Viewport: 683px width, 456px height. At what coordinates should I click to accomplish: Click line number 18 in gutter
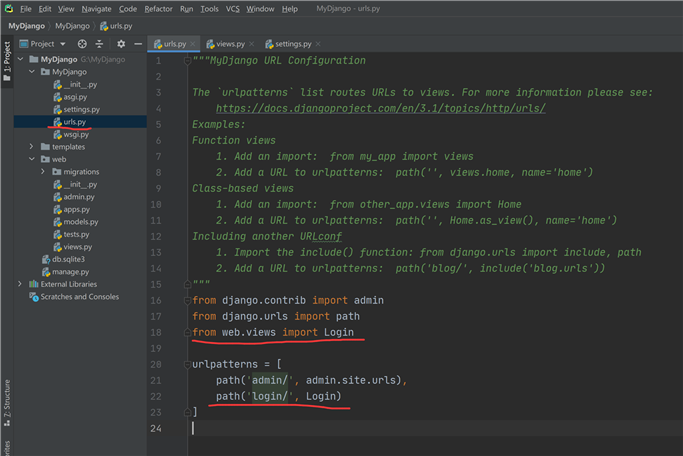(x=156, y=332)
